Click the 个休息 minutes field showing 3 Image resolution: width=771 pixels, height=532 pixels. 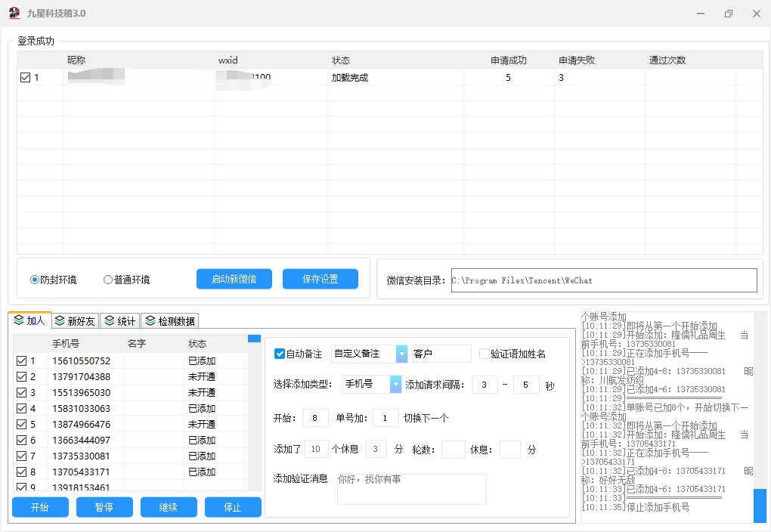pyautogui.click(x=376, y=449)
